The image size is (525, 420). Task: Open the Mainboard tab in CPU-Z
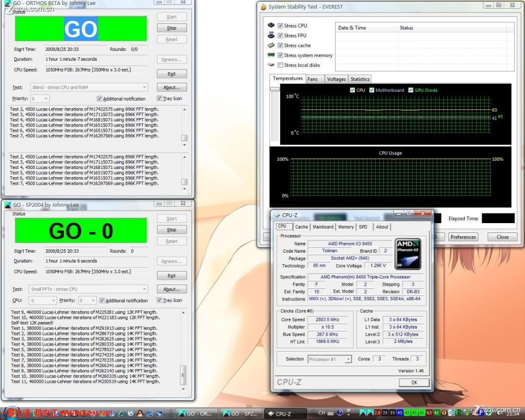point(323,227)
